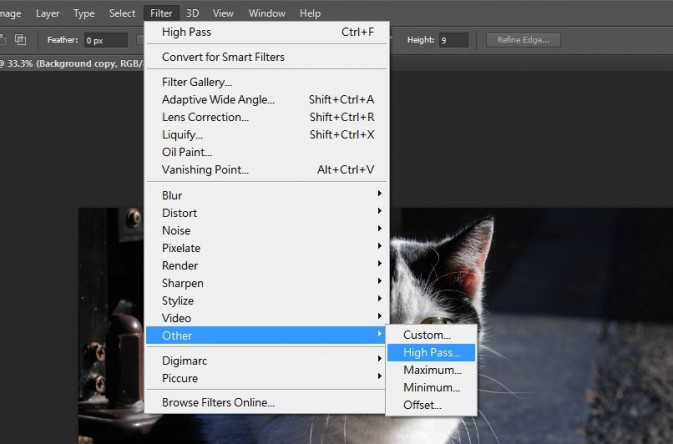Click the Background copy document tab
Image resolution: width=673 pixels, height=444 pixels.
pos(71,64)
